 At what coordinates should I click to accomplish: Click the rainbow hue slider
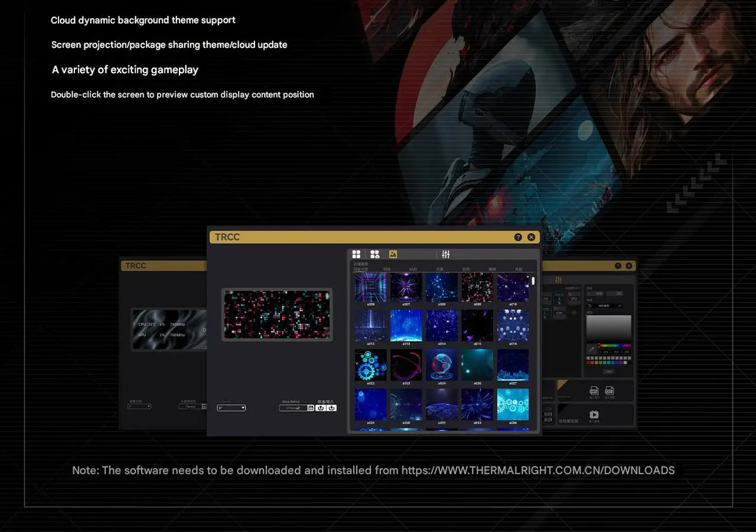click(x=614, y=346)
